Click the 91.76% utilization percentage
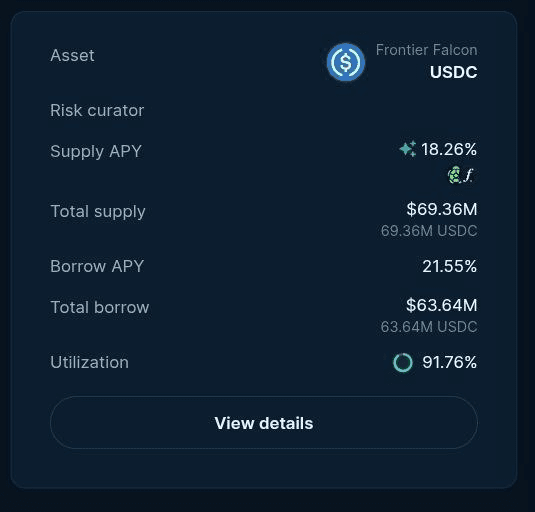The width and height of the screenshot is (535, 512). (x=449, y=362)
